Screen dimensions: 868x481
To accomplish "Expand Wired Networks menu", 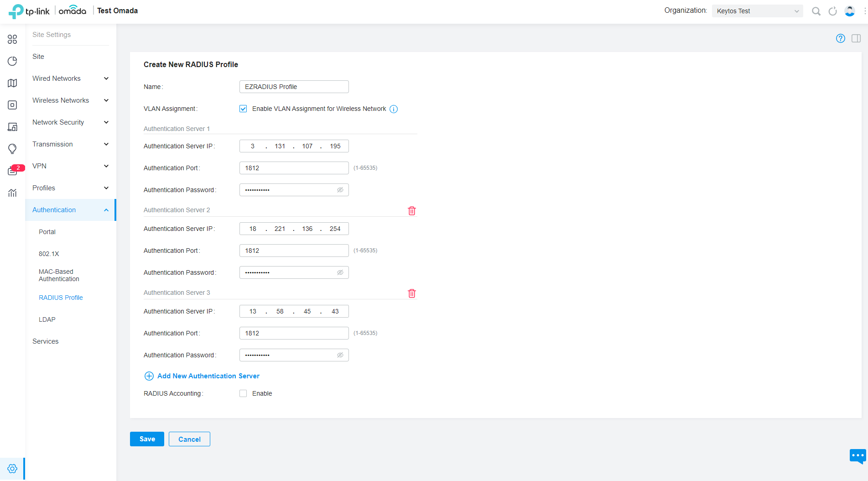I will pos(71,78).
